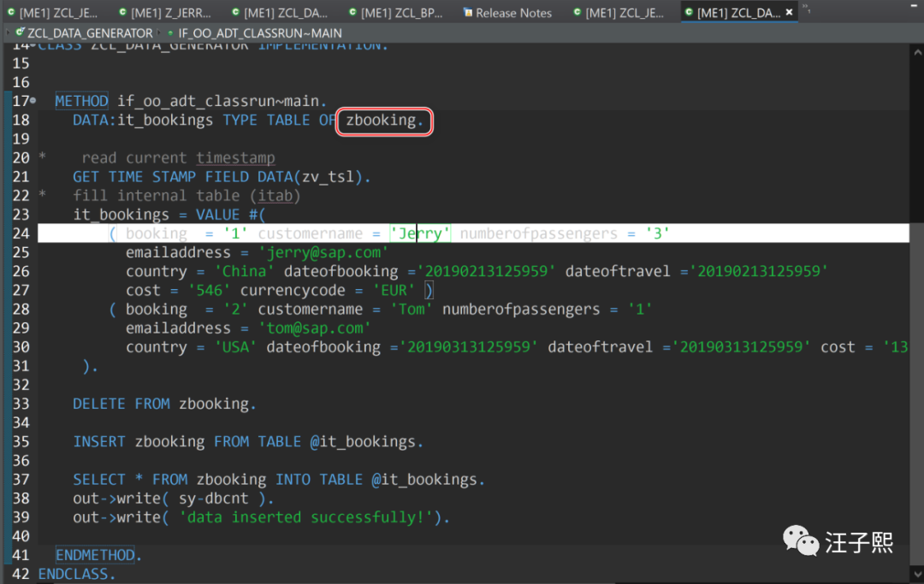This screenshot has width=924, height=584.
Task: Click the 'jerry@sap.com' email literal
Action: point(323,252)
